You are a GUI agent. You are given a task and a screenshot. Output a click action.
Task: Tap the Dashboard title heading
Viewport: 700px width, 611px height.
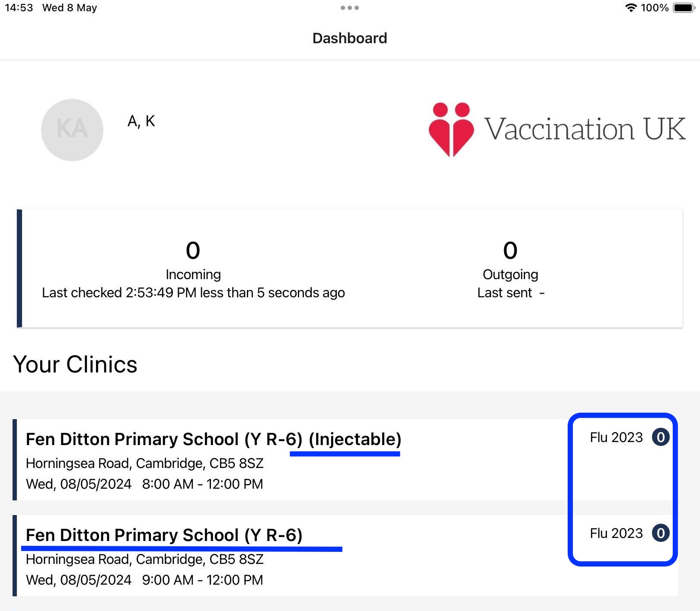tap(350, 38)
